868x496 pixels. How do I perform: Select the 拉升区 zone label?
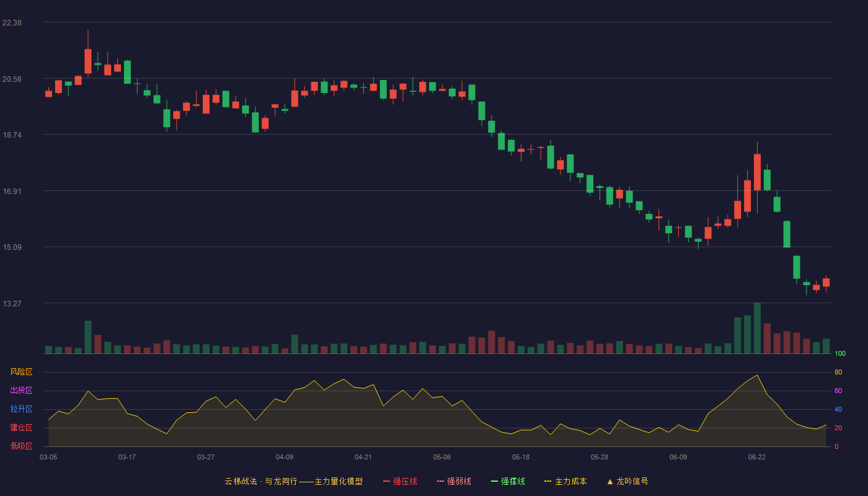click(x=21, y=409)
